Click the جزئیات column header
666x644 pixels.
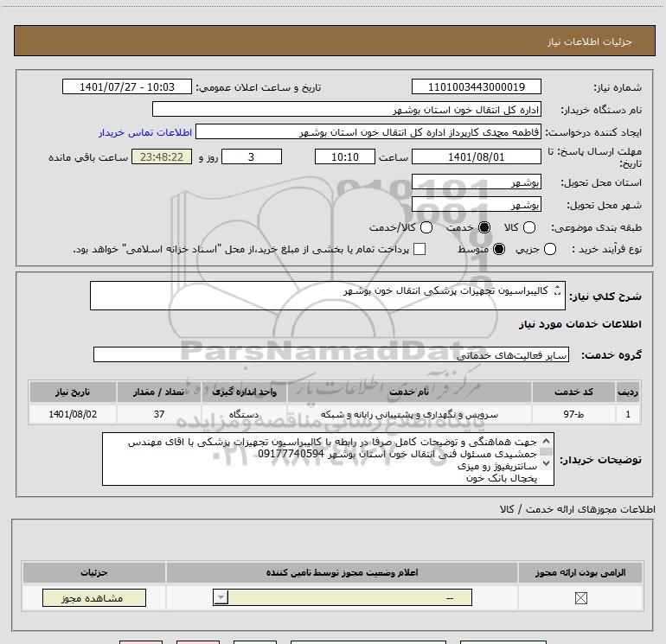click(x=94, y=572)
